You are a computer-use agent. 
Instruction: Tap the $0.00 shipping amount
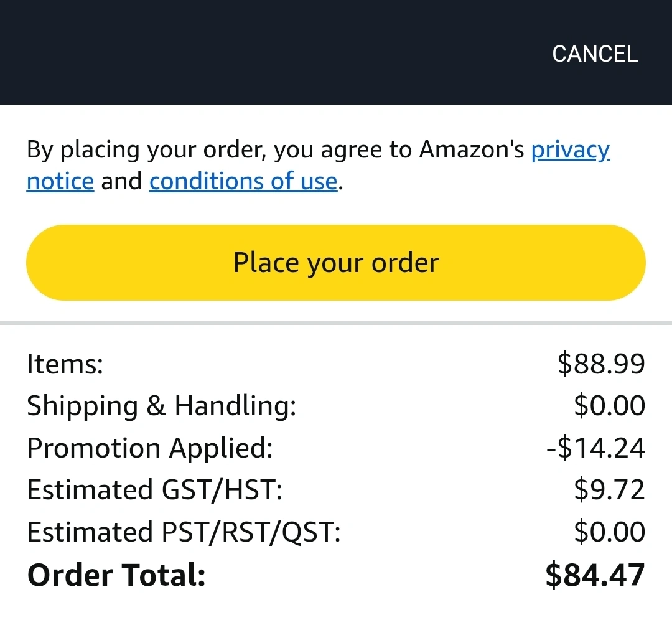[x=609, y=406]
